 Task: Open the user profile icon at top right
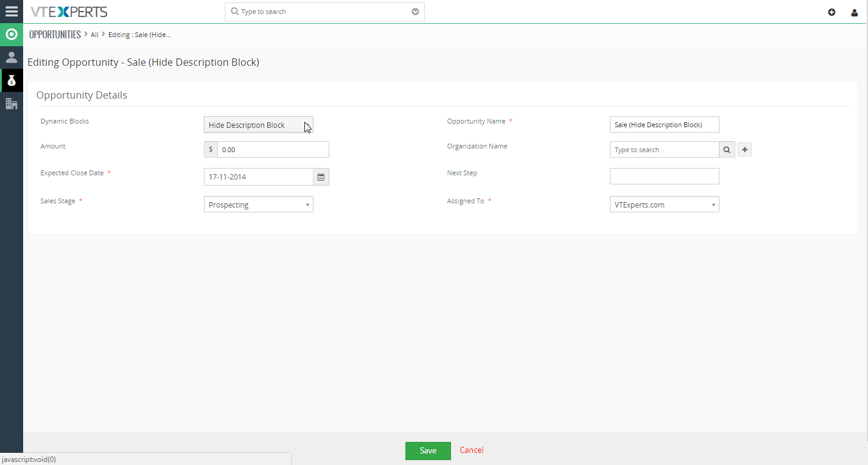click(x=855, y=12)
